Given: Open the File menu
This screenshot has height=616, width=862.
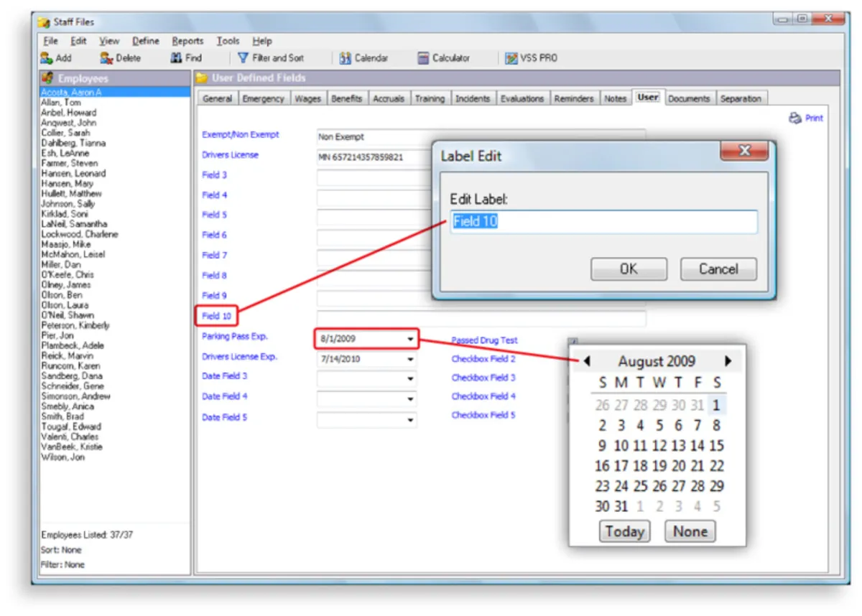Looking at the screenshot, I should pos(50,41).
